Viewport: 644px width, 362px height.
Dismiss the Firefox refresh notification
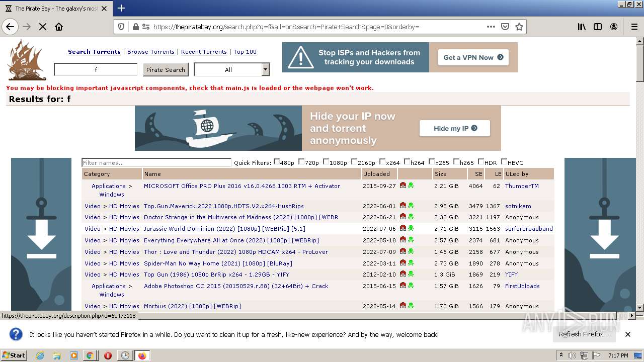[627, 334]
